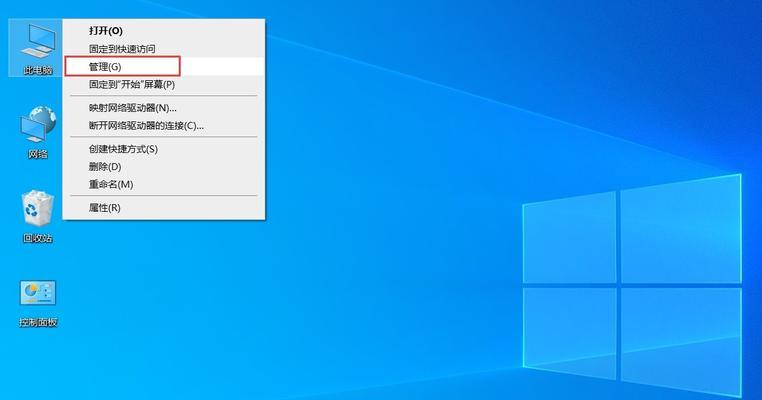Select the 网络 desktop icon
Screen dimensions: 762x400
(x=37, y=133)
